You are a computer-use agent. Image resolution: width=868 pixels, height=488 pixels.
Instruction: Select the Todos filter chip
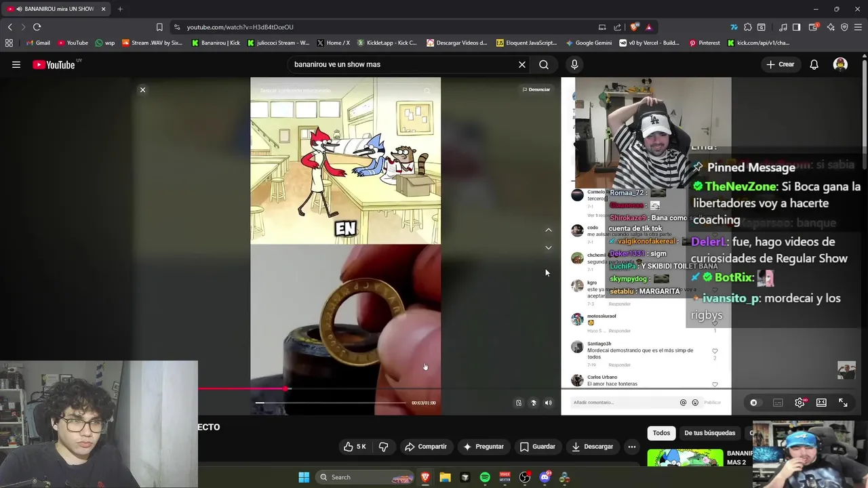[x=661, y=433]
